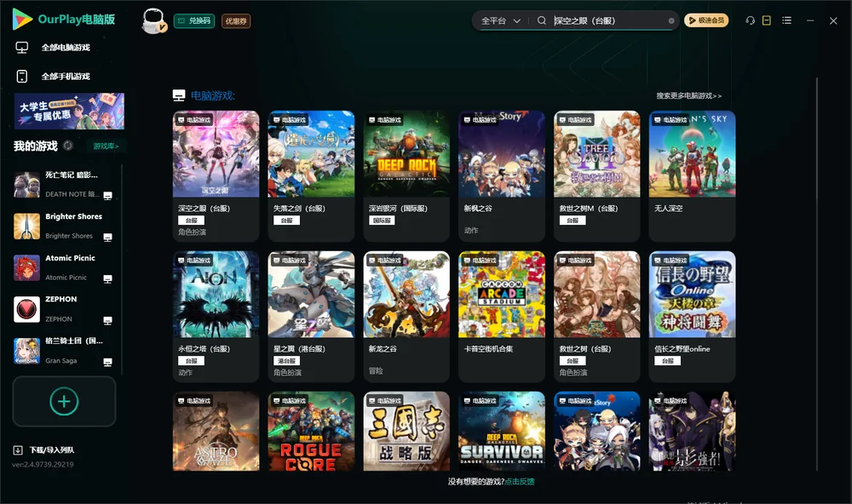Open 卡普空街机合集 game card
This screenshot has height=504, width=852.
502,316
